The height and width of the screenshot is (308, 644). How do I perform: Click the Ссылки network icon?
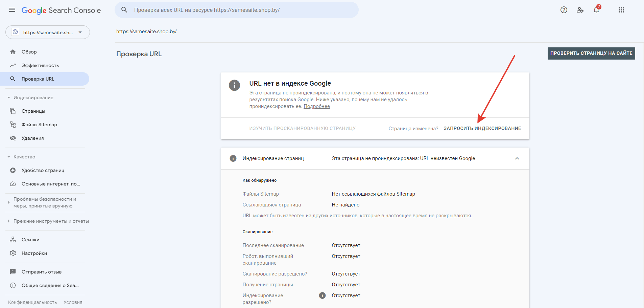point(13,240)
